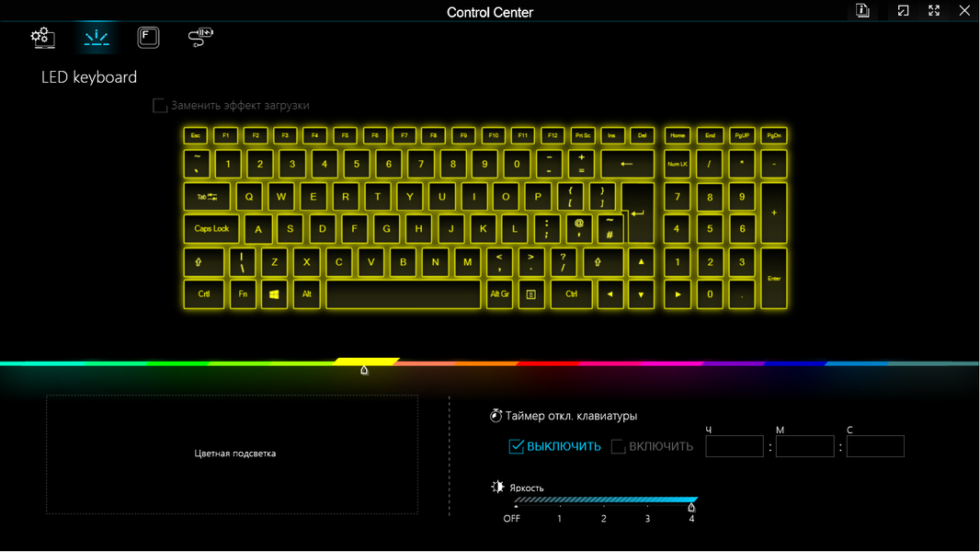Image resolution: width=980 pixels, height=552 pixels.
Task: Click the Home key on layout
Action: click(x=678, y=135)
